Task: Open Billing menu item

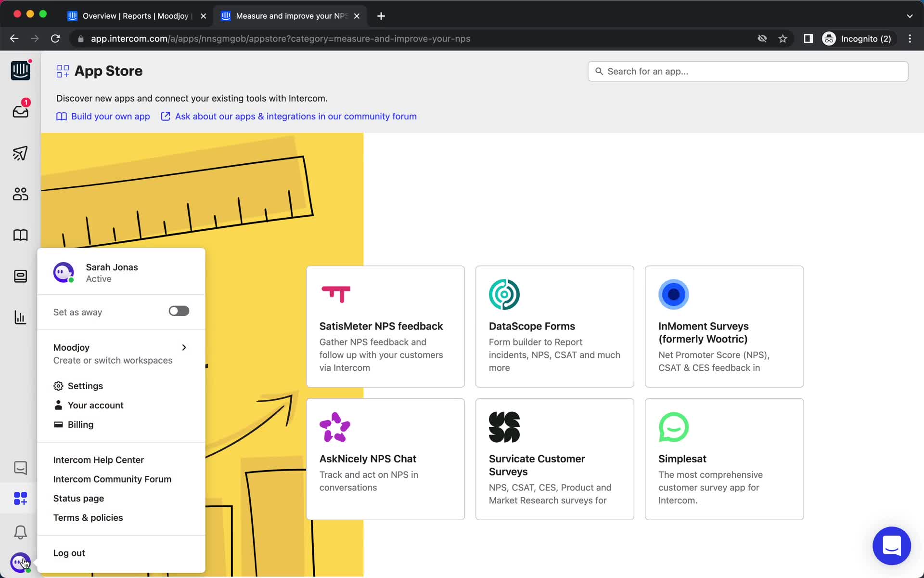Action: click(73, 424)
